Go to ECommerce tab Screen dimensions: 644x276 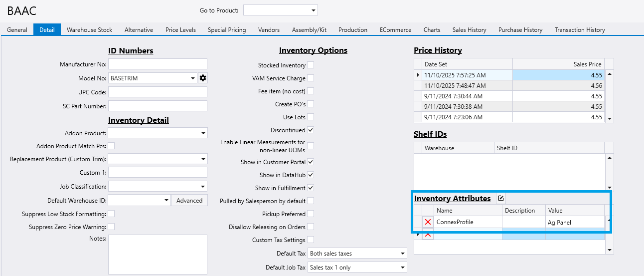tap(395, 30)
